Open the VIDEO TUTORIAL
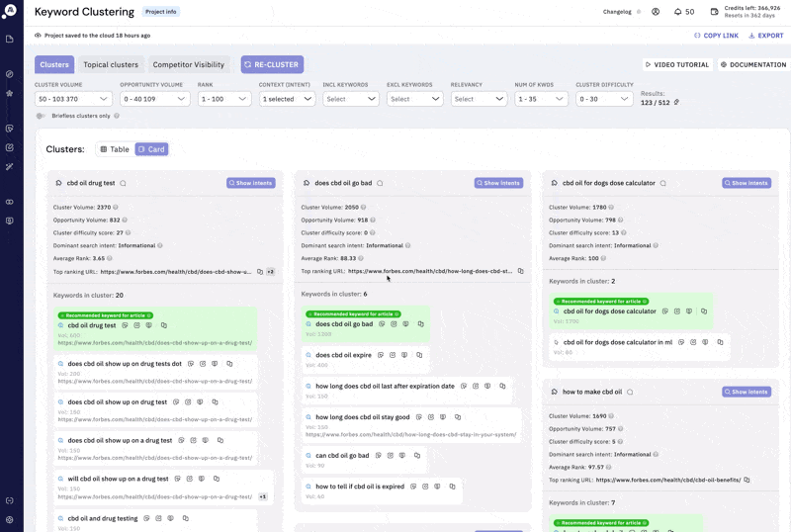This screenshot has height=532, width=791. pyautogui.click(x=677, y=64)
